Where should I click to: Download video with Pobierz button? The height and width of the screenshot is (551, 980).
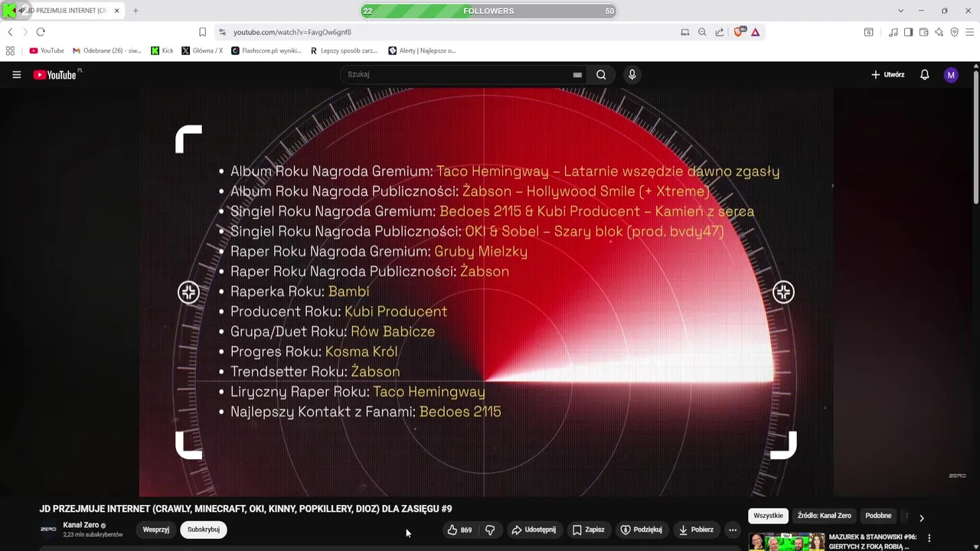696,530
